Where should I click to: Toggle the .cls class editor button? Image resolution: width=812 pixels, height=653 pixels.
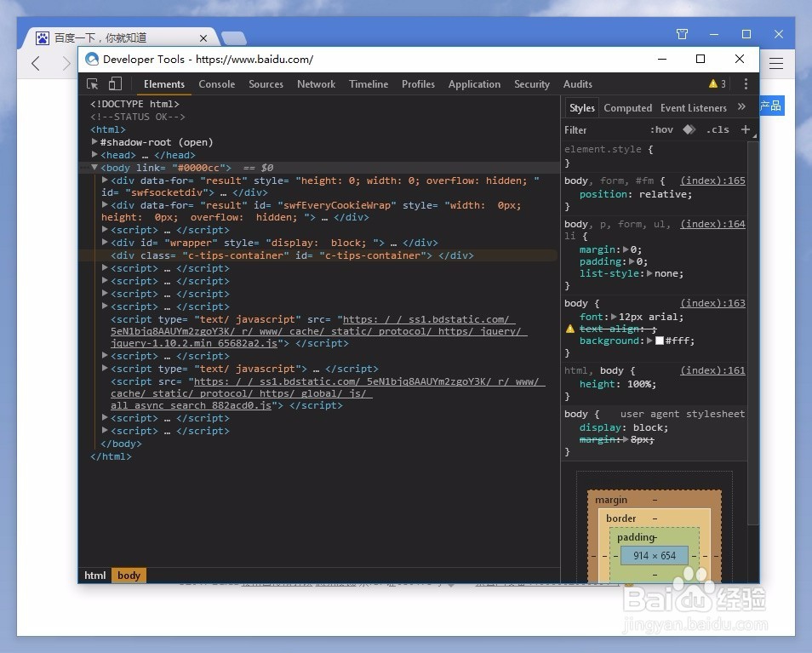coord(718,129)
